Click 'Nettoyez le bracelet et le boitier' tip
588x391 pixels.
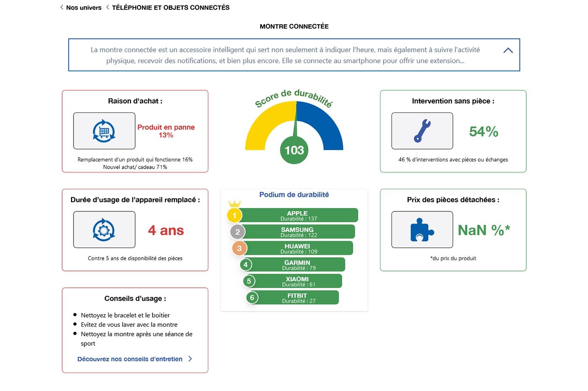click(x=125, y=315)
